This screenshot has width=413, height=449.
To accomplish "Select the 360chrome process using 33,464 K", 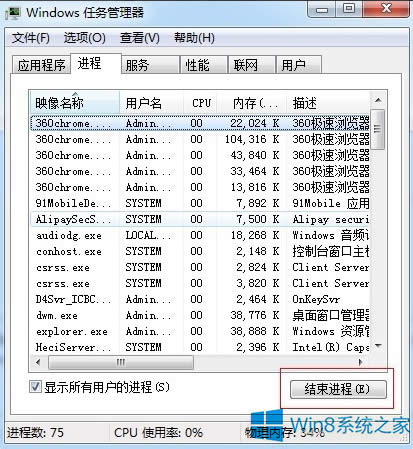I will click(x=200, y=171).
